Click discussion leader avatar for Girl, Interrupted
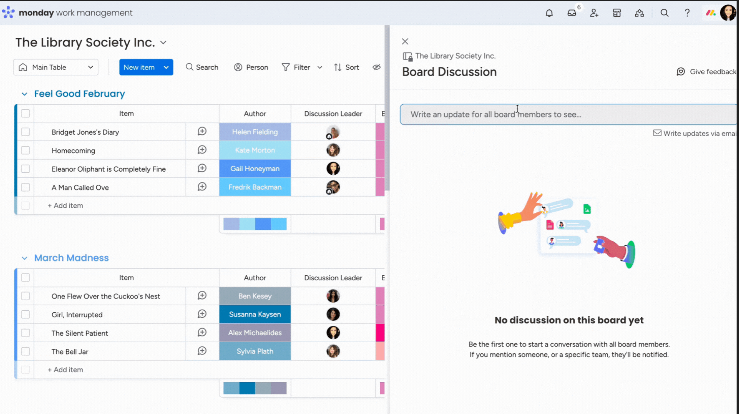 [x=333, y=314]
